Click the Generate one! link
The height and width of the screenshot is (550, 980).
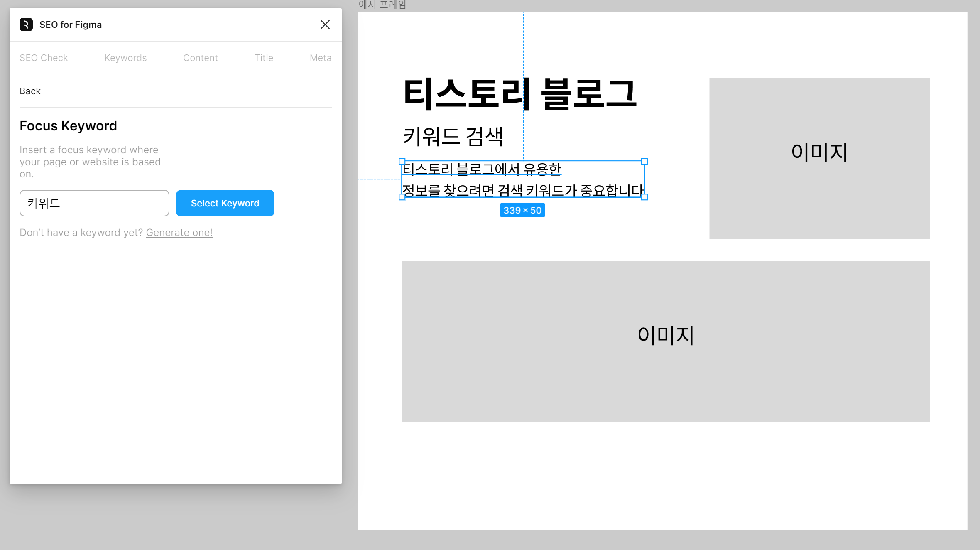point(179,233)
